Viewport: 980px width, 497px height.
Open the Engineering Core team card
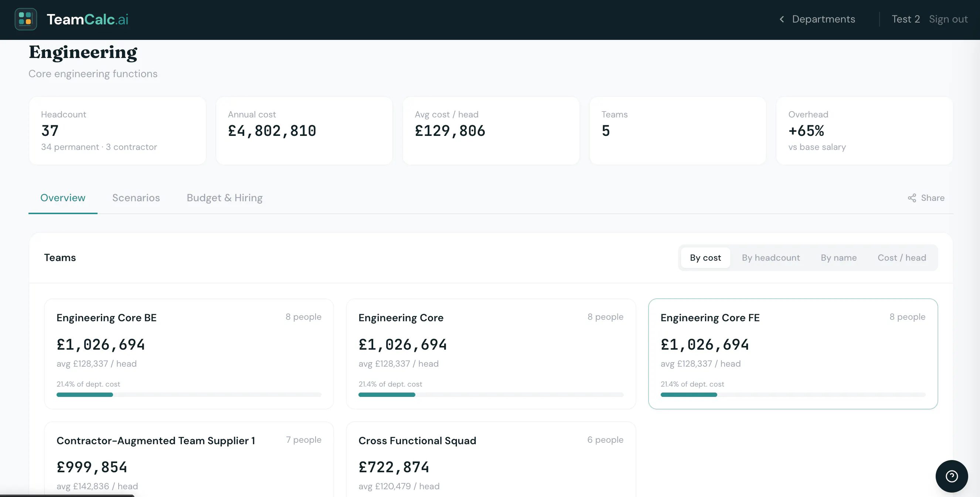click(491, 354)
